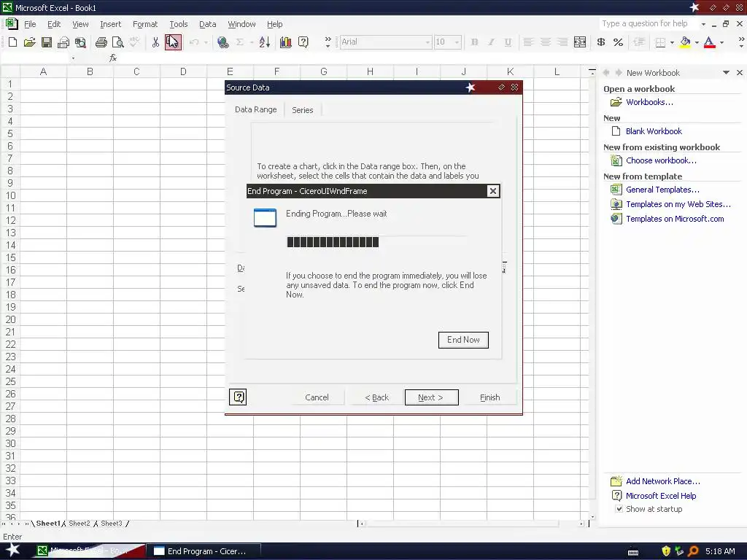The image size is (747, 560).
Task: Uncheck Show at startup checkbox
Action: pyautogui.click(x=619, y=508)
